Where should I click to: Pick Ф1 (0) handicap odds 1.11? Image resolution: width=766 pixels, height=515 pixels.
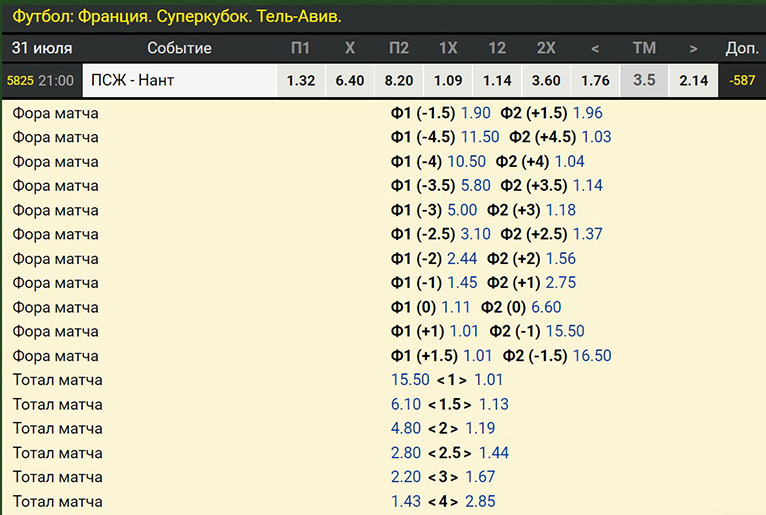click(455, 307)
